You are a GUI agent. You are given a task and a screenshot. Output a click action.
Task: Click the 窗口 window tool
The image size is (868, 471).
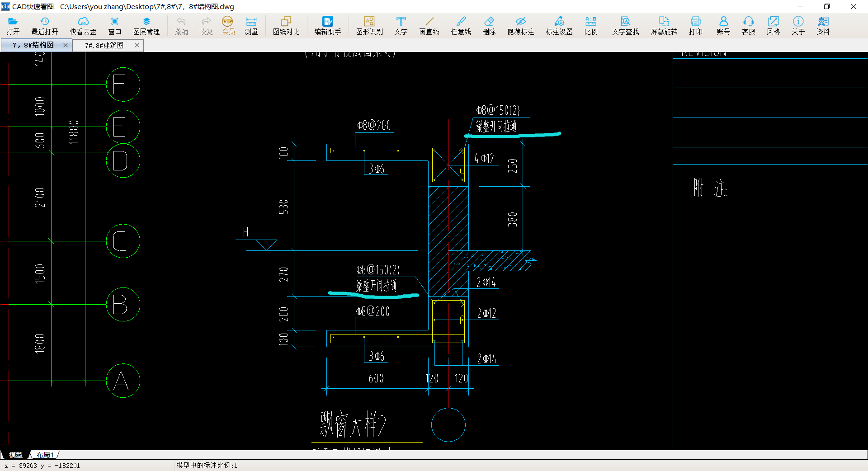115,26
